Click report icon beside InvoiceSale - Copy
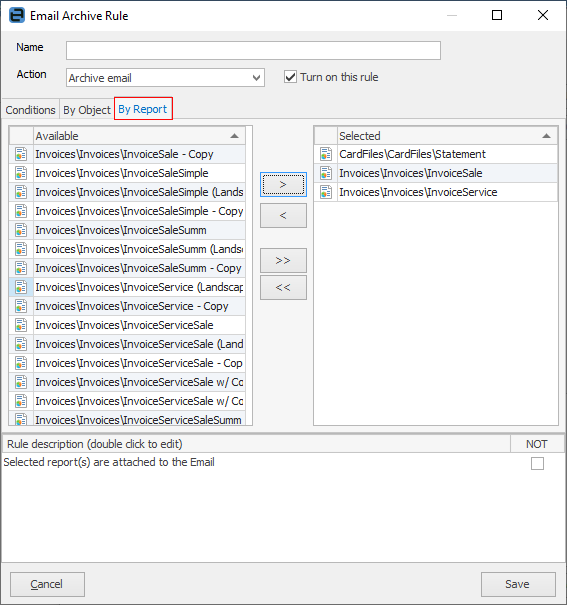Screen dimensions: 567x605 point(21,154)
